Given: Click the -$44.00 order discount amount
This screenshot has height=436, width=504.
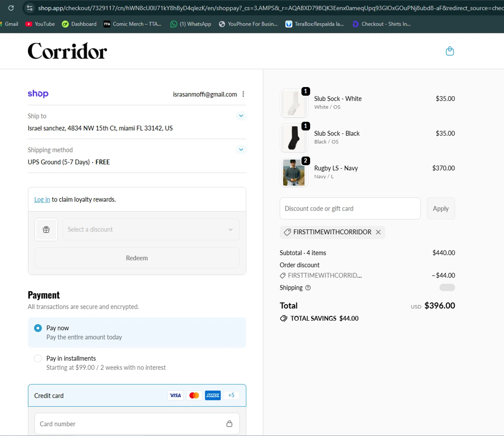Looking at the screenshot, I should click(x=443, y=275).
